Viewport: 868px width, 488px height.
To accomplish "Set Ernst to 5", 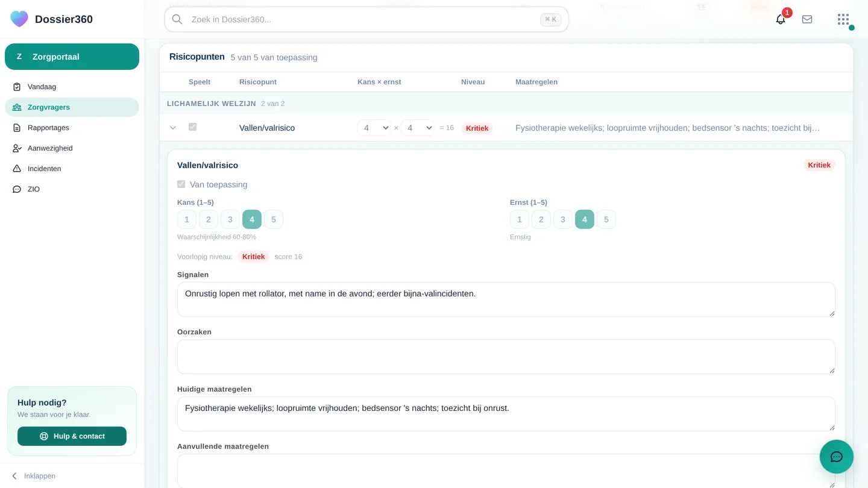I will (606, 219).
